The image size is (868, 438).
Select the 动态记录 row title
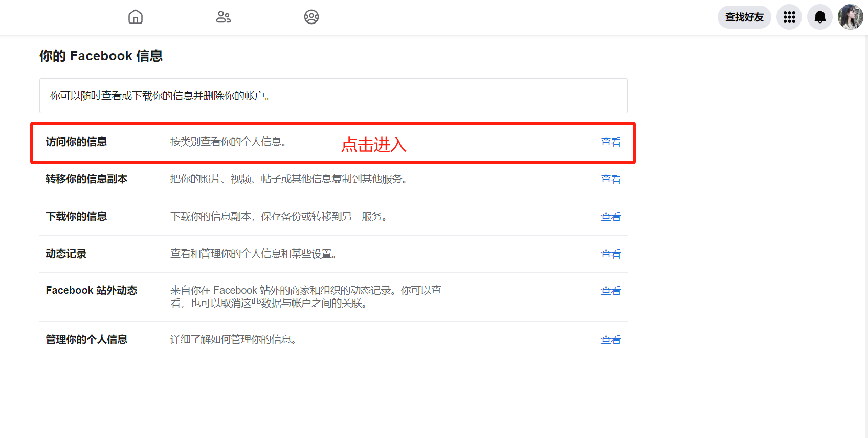click(x=66, y=254)
